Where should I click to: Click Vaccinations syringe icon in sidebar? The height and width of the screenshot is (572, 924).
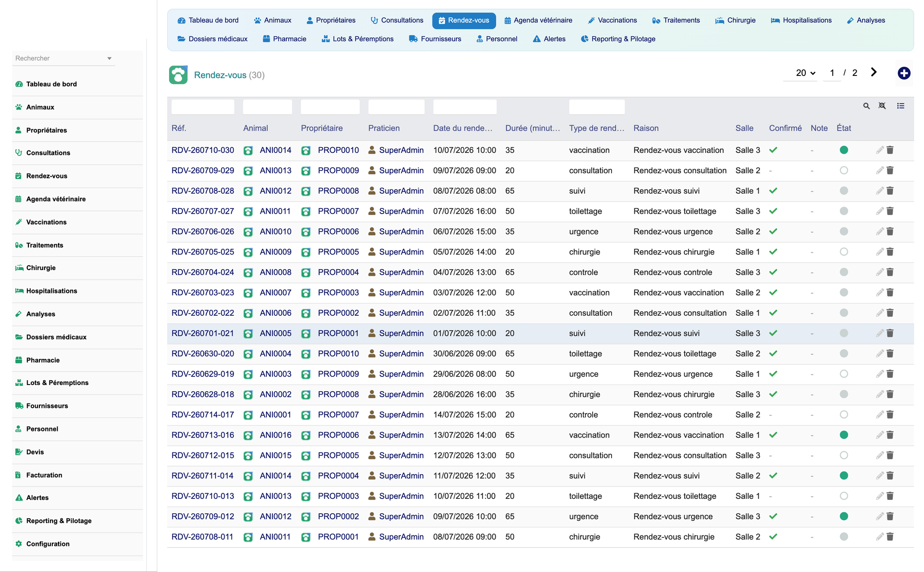click(19, 222)
